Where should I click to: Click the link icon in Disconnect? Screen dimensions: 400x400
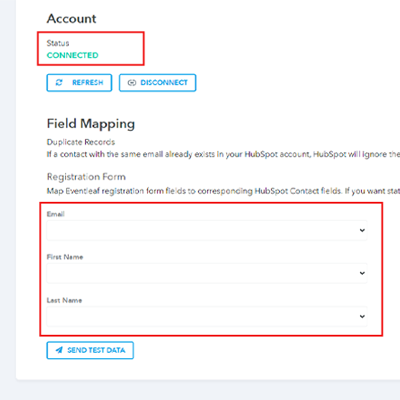[x=132, y=83]
